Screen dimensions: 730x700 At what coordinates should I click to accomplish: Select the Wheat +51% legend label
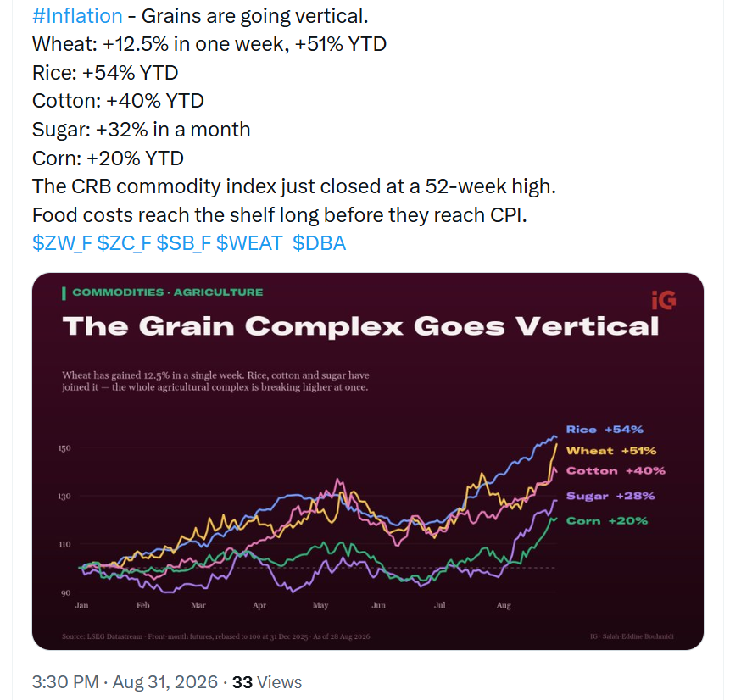[610, 451]
